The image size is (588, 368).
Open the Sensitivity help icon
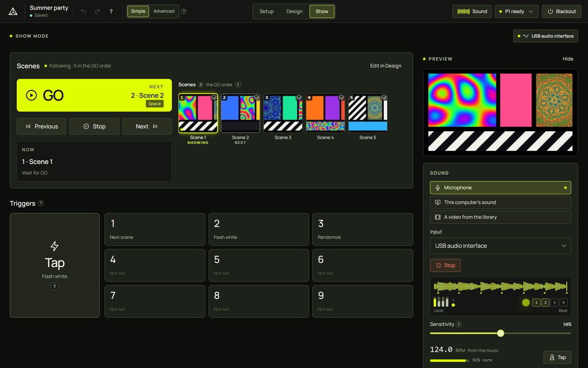[x=459, y=324]
